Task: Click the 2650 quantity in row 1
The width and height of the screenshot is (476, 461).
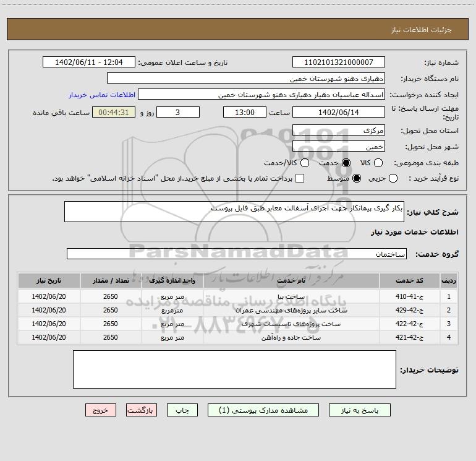Action: pyautogui.click(x=110, y=296)
